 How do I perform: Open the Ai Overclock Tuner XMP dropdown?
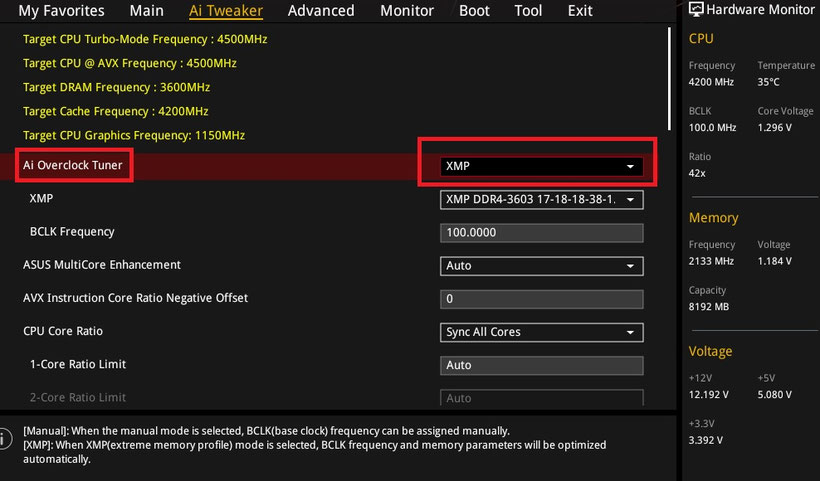tap(541, 166)
